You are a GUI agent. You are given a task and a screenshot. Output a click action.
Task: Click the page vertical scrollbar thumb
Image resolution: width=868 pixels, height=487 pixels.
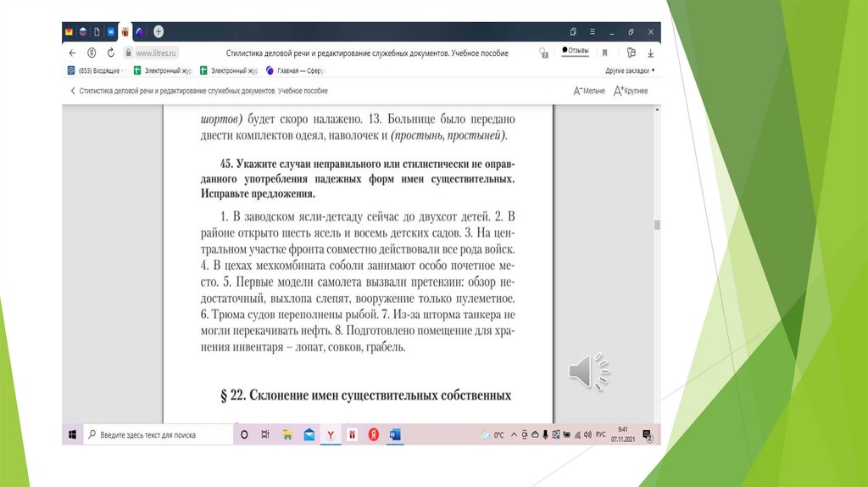(x=655, y=225)
